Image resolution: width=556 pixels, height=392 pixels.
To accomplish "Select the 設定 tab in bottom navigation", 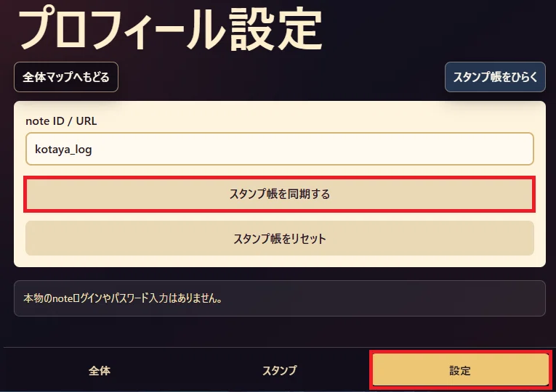I will click(x=460, y=370).
